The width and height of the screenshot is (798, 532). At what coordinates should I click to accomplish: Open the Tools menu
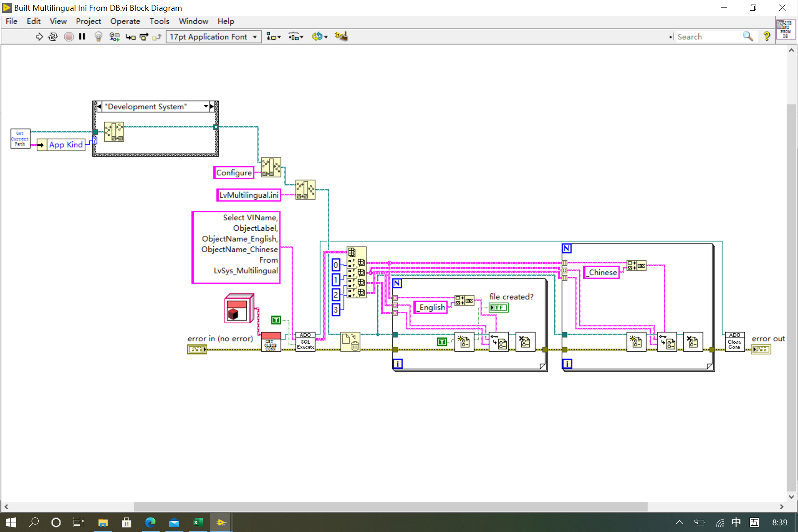click(x=160, y=21)
